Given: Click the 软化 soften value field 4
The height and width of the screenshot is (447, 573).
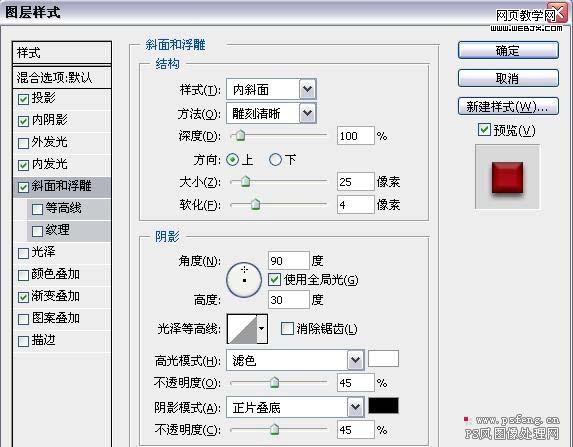Looking at the screenshot, I should point(356,204).
